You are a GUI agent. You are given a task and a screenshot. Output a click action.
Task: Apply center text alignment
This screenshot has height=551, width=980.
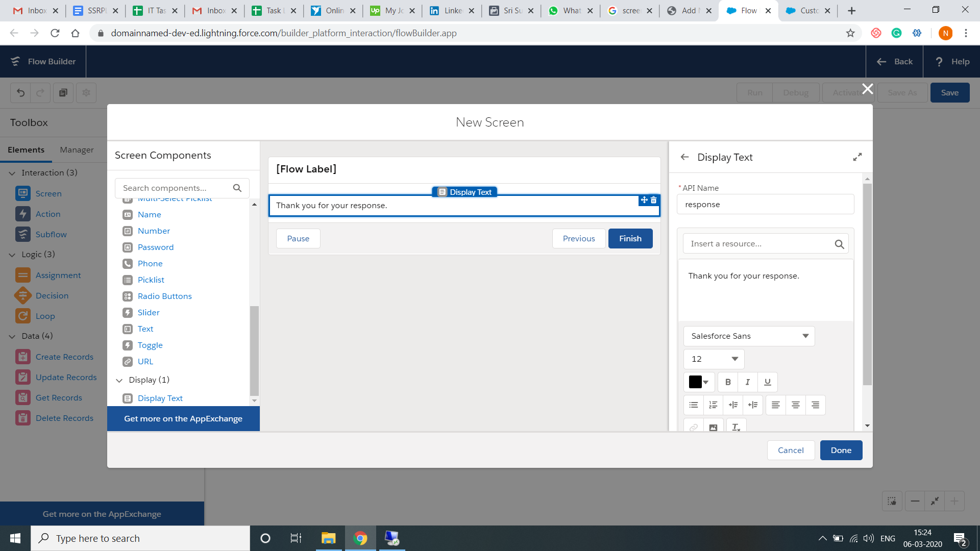(x=795, y=405)
